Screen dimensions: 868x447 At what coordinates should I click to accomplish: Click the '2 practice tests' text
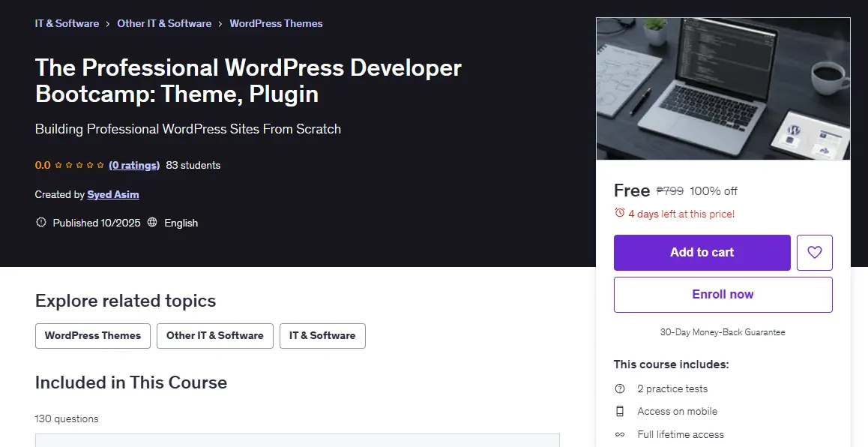(672, 388)
